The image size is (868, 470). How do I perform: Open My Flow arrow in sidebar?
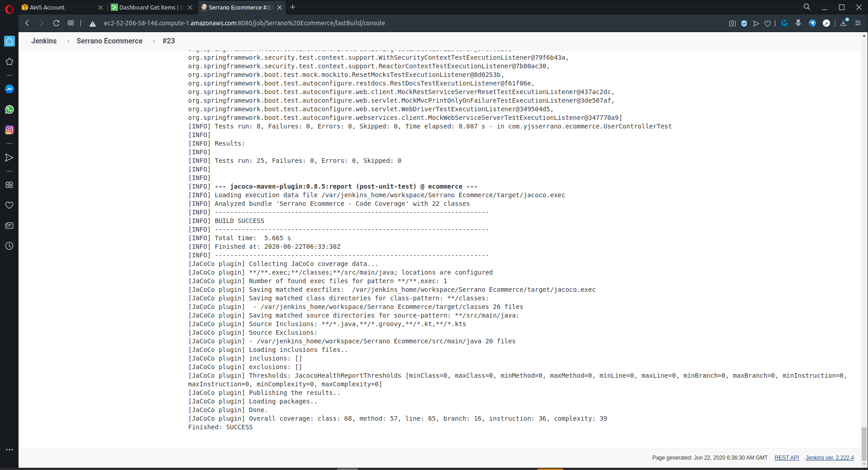coord(9,157)
